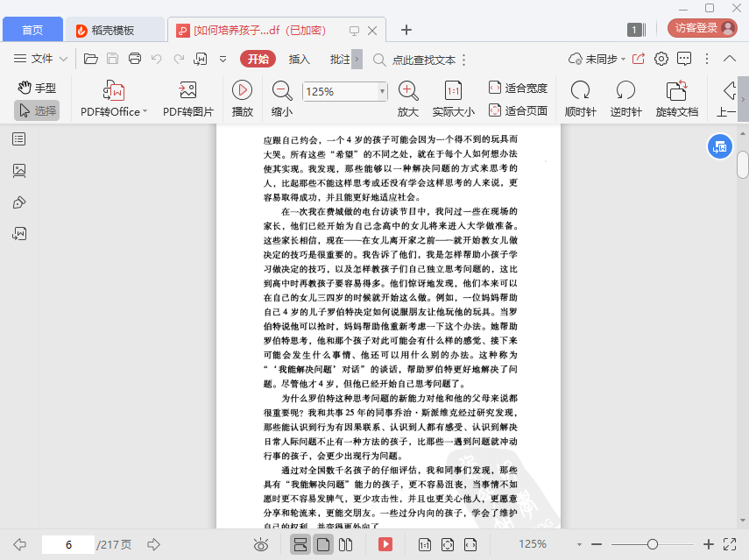The height and width of the screenshot is (560, 749).
Task: Go to previous page arrow in status bar
Action: point(20,544)
